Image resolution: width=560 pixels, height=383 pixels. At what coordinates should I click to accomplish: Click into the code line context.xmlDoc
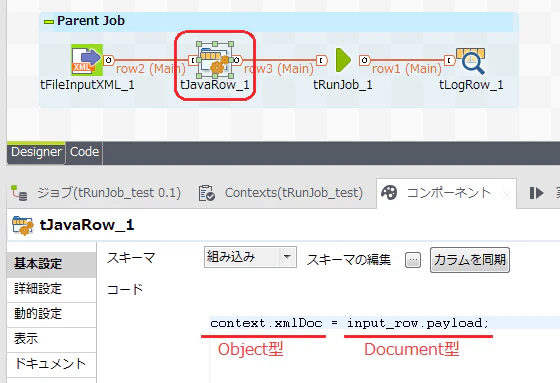point(349,323)
